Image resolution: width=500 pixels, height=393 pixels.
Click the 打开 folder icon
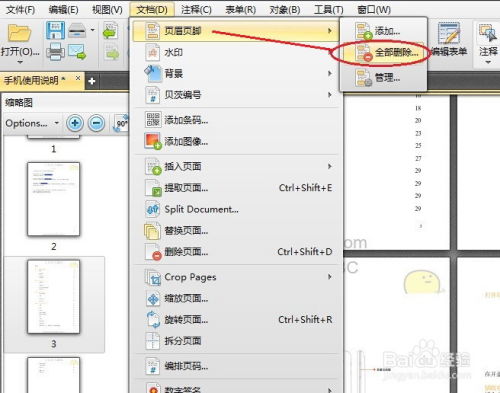click(x=19, y=33)
